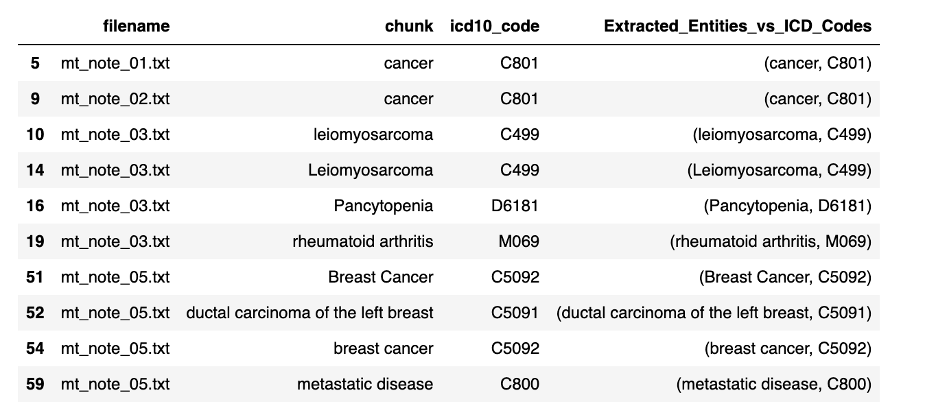936x406 pixels.
Task: Click the C800 code cell
Action: [x=519, y=383]
